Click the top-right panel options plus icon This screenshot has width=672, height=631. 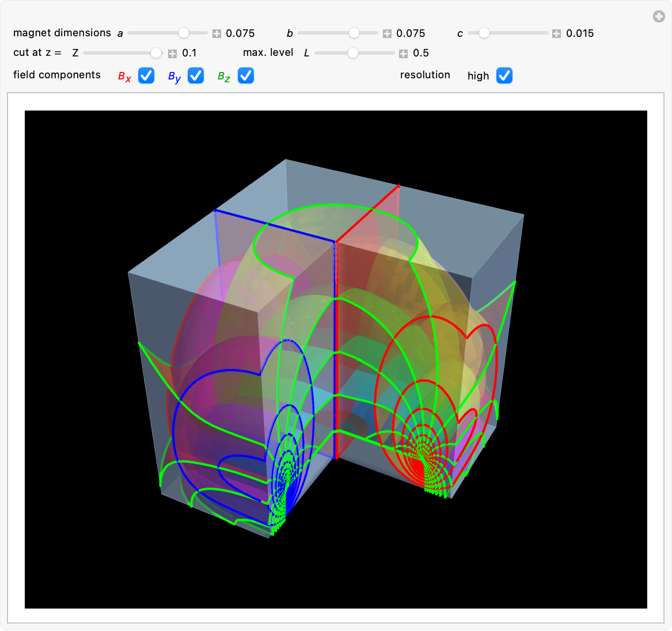659,17
